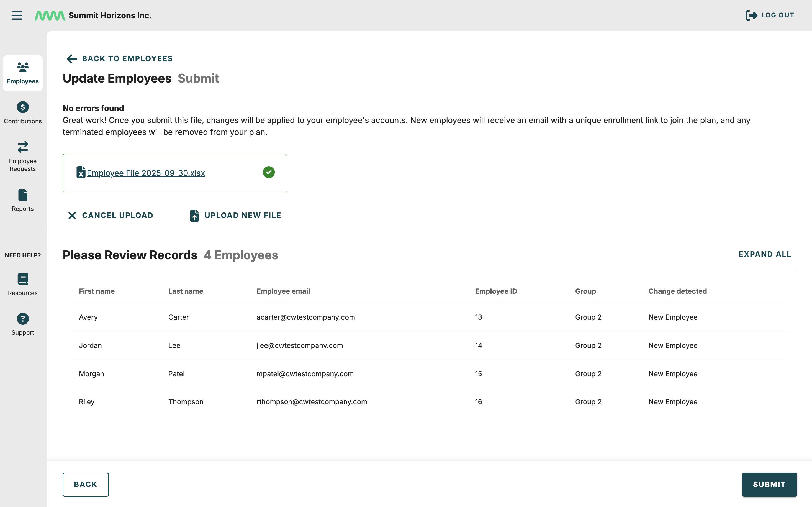Image resolution: width=812 pixels, height=507 pixels.
Task: Click the NEED HELP? label
Action: [x=23, y=255]
